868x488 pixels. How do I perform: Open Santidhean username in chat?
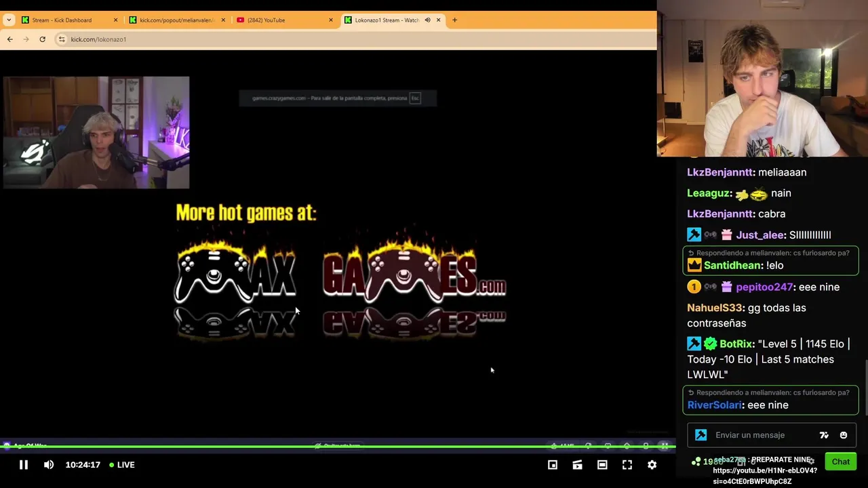click(x=734, y=266)
